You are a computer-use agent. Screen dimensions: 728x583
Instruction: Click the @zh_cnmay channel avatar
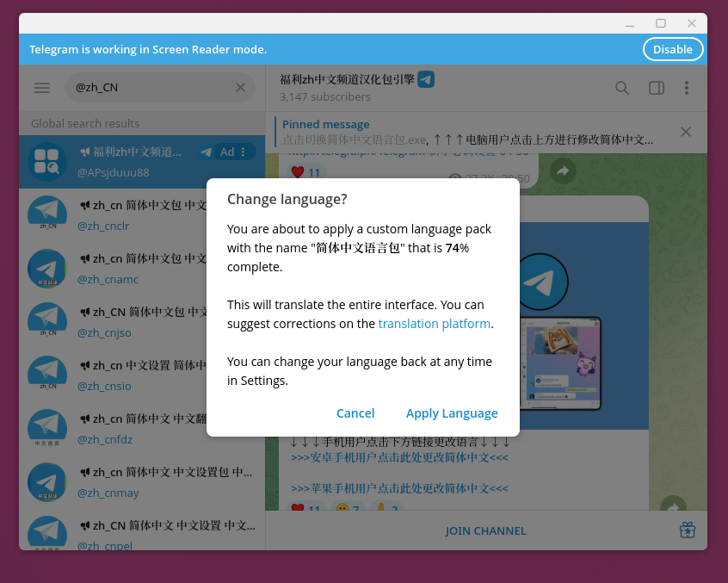point(47,482)
